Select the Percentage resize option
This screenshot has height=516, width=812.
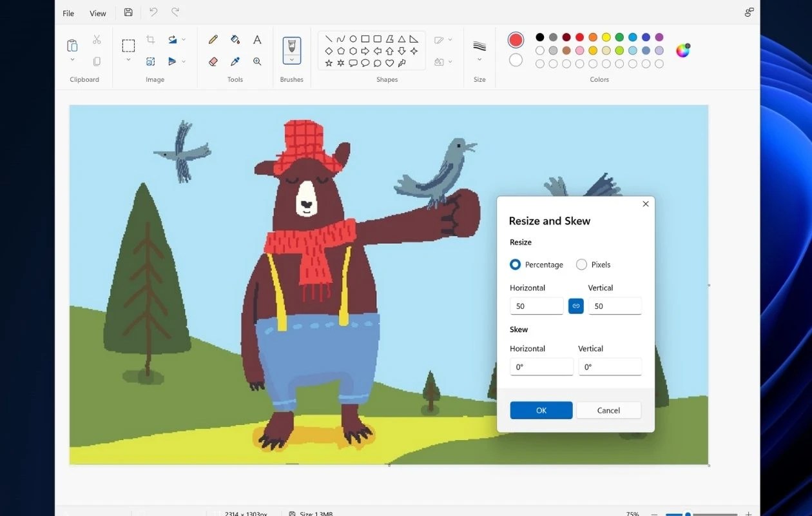[515, 264]
